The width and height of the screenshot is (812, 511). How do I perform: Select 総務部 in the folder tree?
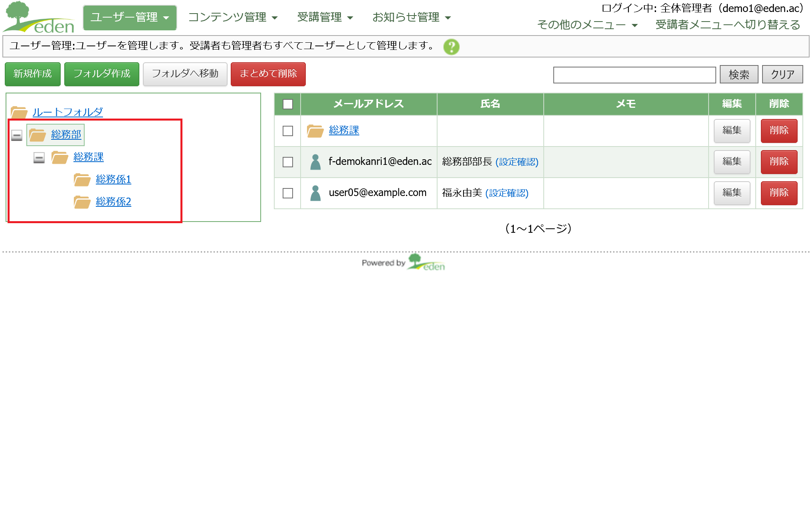66,135
